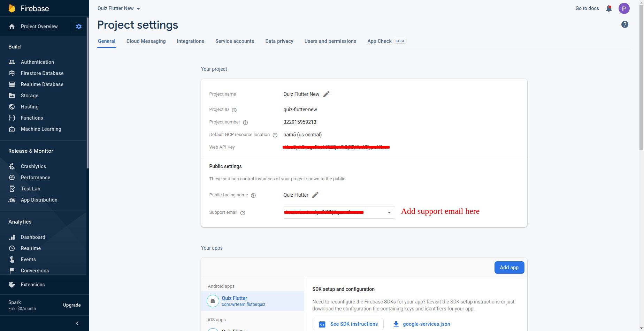This screenshot has height=331, width=644.
Task: Open Firestore Database in the sidebar
Action: click(42, 73)
